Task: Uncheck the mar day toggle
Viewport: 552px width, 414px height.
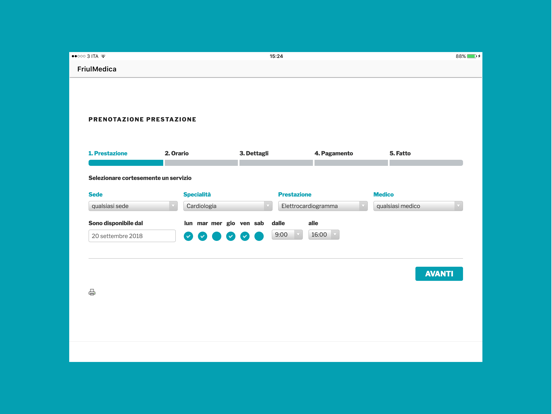Action: [x=202, y=236]
